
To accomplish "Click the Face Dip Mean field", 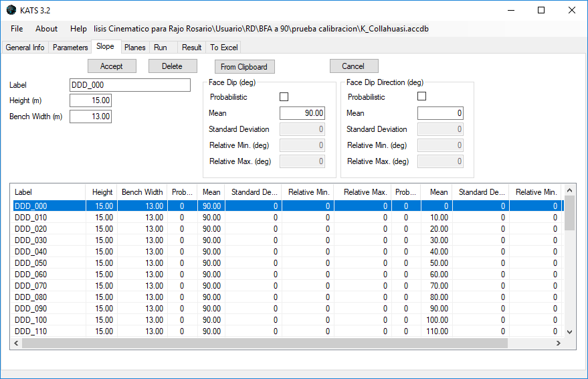I will point(302,113).
